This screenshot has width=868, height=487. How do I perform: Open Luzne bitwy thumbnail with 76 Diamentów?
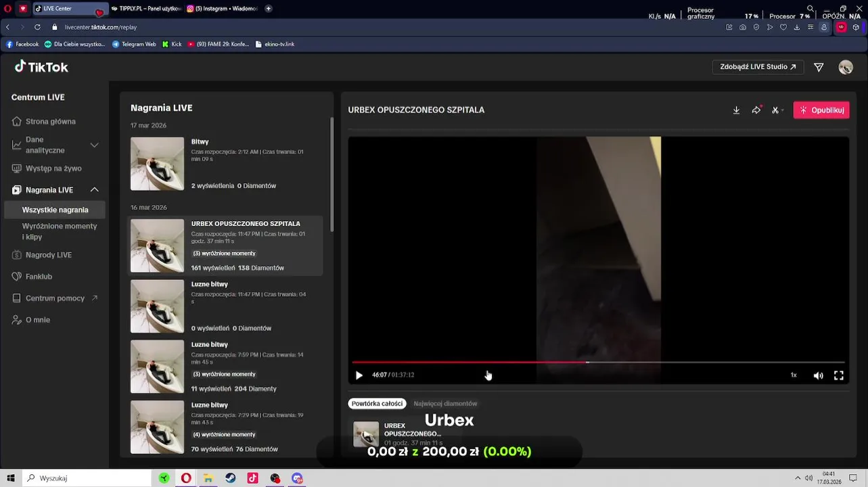coord(157,427)
